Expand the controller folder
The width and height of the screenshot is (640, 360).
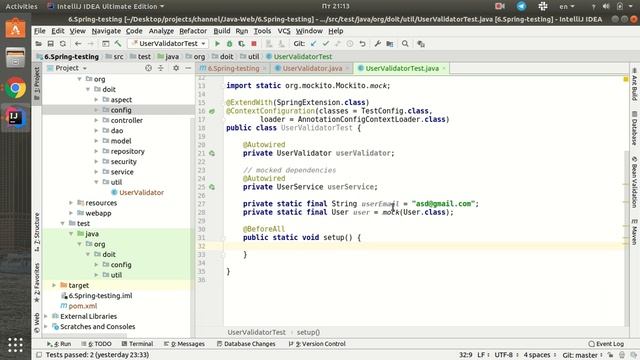[x=96, y=120]
